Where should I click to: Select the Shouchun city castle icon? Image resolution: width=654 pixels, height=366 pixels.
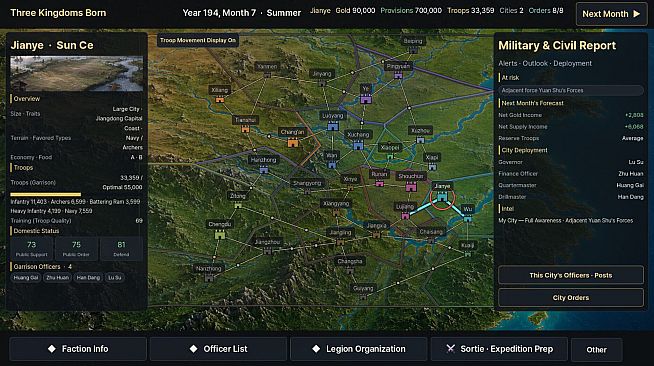pyautogui.click(x=411, y=187)
